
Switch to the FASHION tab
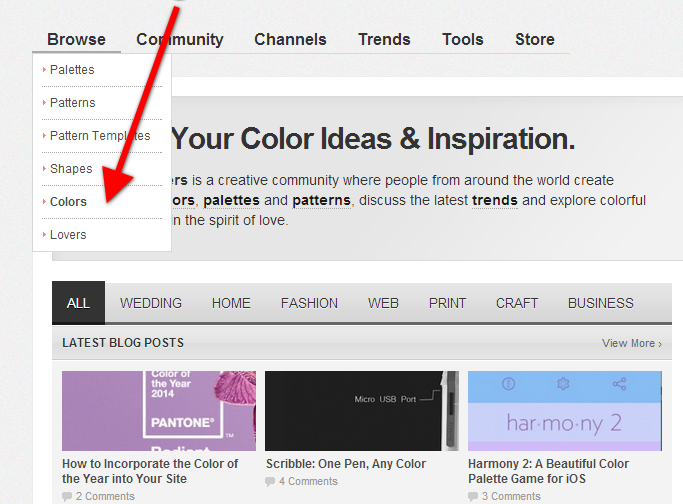click(309, 303)
